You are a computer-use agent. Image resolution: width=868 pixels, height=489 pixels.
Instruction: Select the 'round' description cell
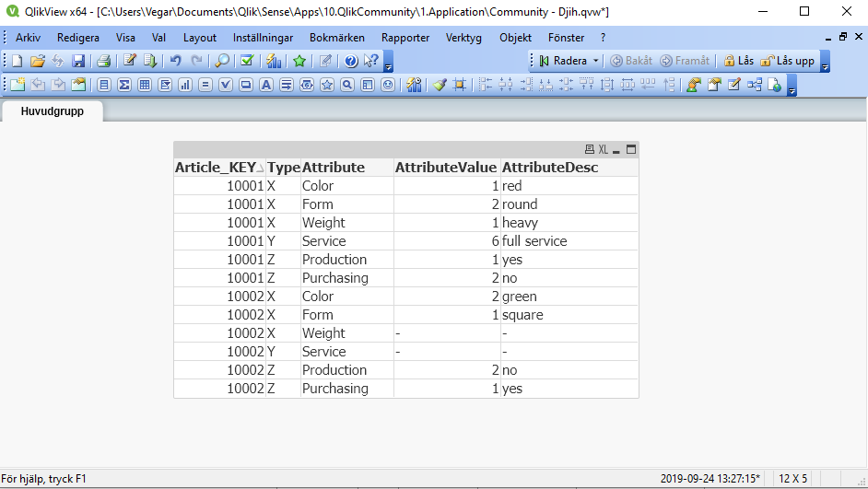coord(569,204)
